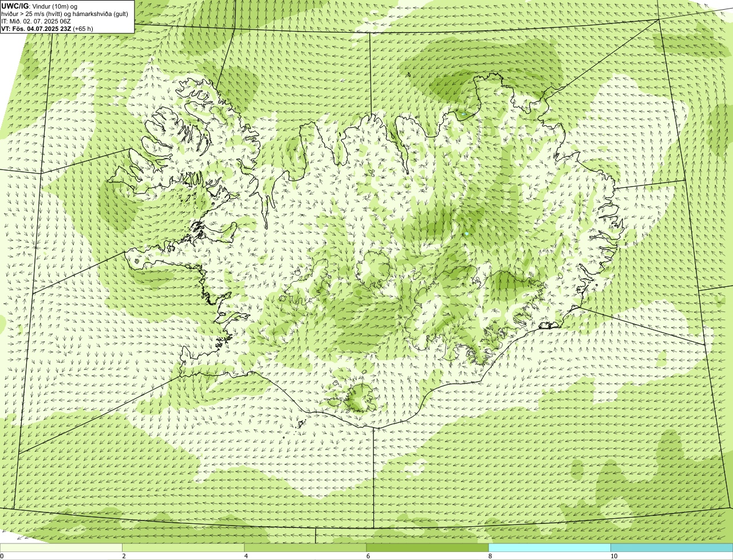Click the legend tick label '6'
733x560 pixels.
368,556
